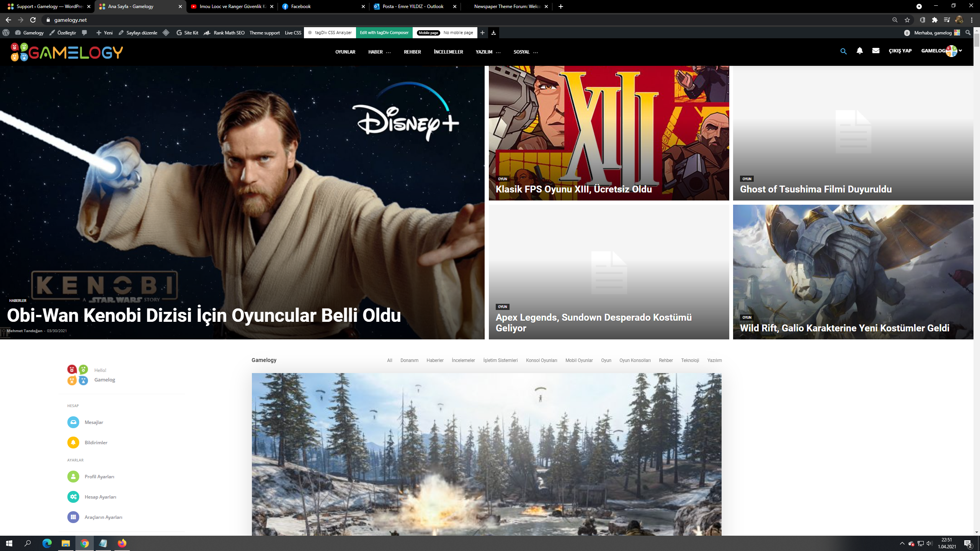
Task: Open comments bubble in WordPress admin bar
Action: [x=85, y=33]
